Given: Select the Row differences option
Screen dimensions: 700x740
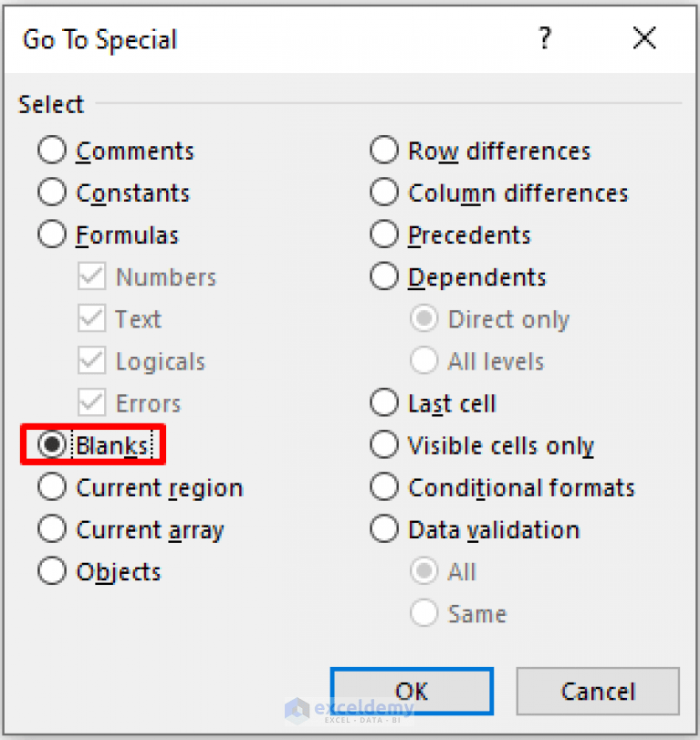Looking at the screenshot, I should [x=384, y=150].
